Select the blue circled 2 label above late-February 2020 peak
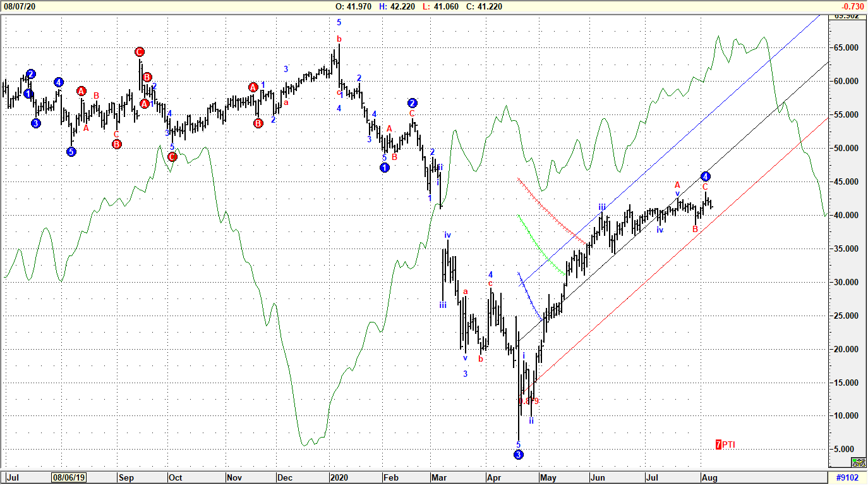 (413, 103)
